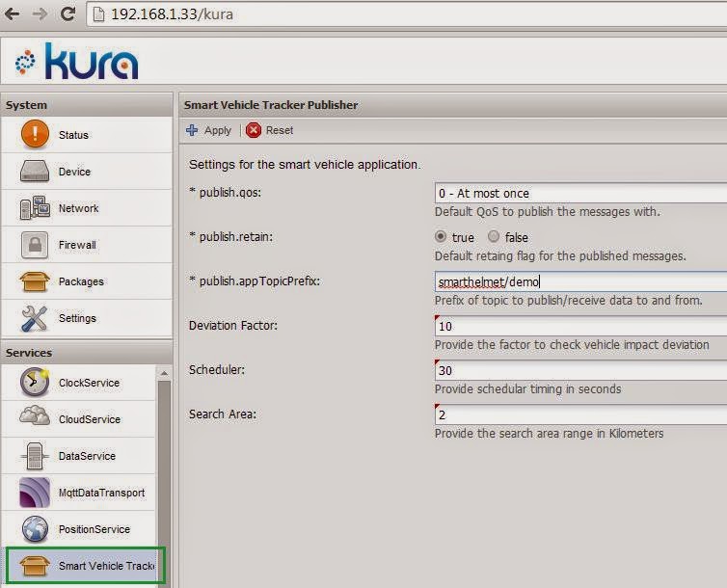
Task: Click 'Settings for the smart vehicle application' text
Action: tap(305, 165)
